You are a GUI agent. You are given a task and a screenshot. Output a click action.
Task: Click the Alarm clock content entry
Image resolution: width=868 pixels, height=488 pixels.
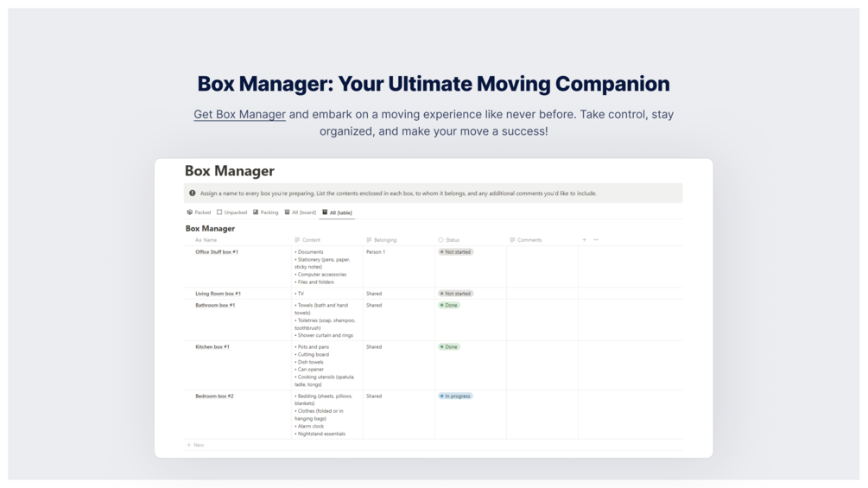point(309,427)
